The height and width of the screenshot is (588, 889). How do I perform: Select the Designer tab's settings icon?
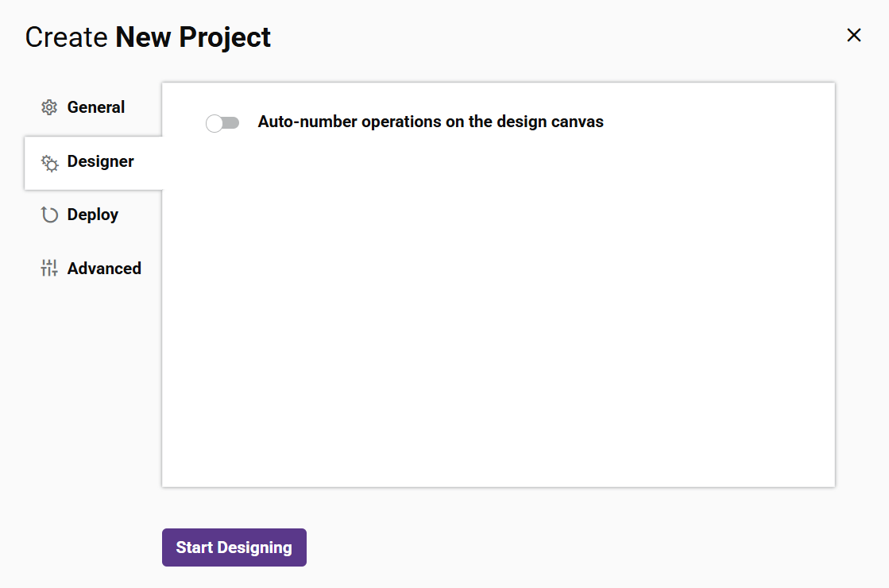click(49, 161)
